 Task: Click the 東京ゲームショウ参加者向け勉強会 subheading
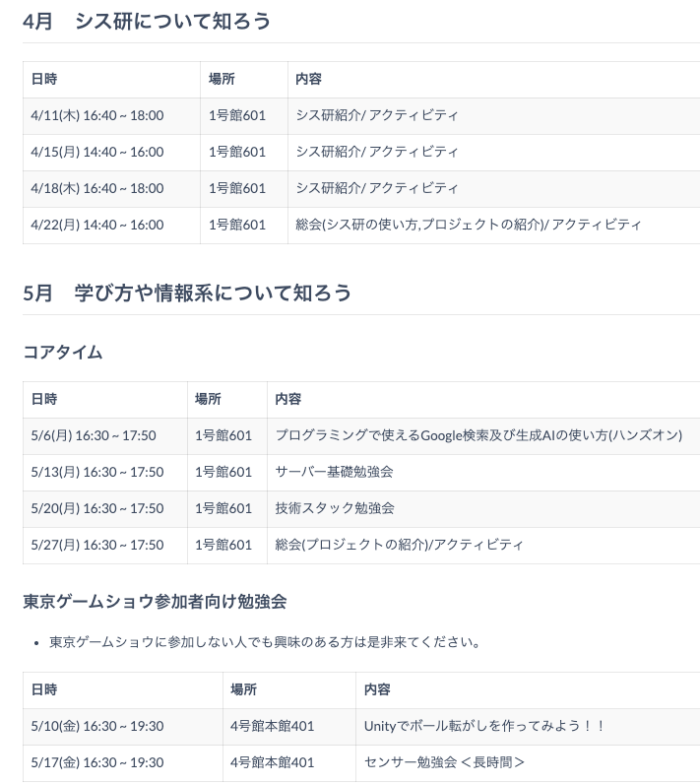click(x=155, y=600)
